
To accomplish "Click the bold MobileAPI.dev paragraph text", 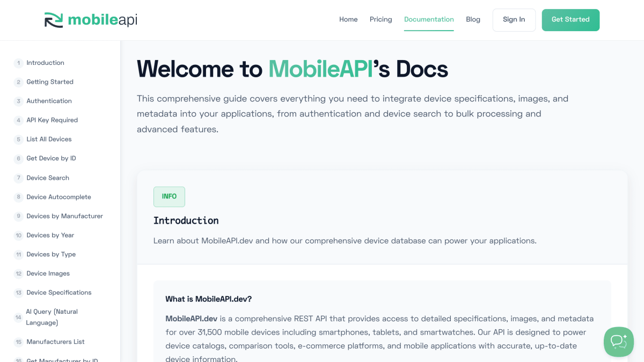I will click(x=191, y=319).
